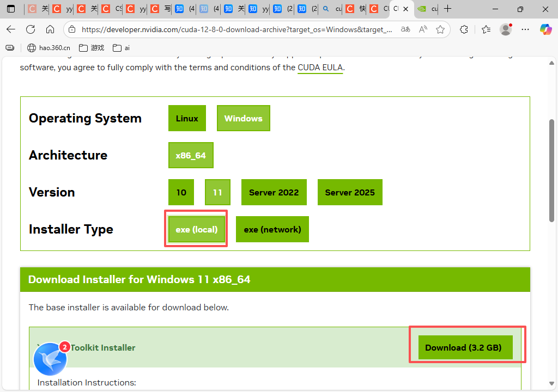Viewport: 558px width, 392px height.
Task: Open the Favorites list icon
Action: pos(486,29)
